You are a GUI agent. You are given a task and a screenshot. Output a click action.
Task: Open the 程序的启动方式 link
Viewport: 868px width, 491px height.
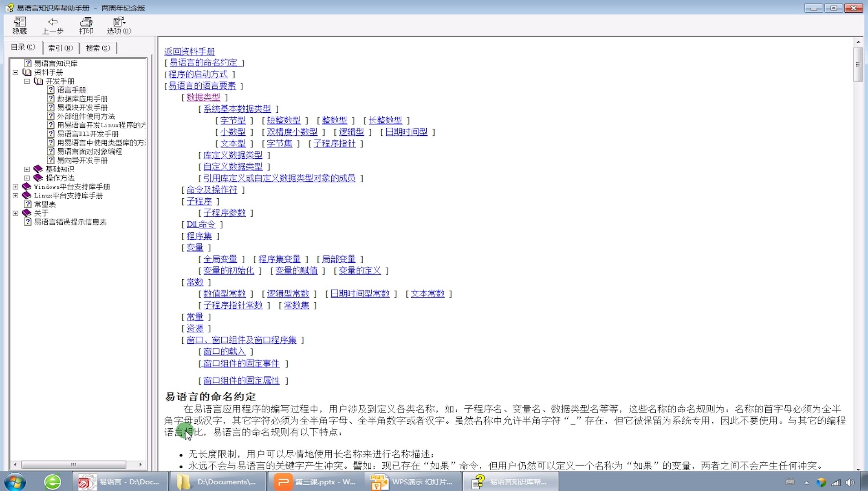[x=198, y=74]
